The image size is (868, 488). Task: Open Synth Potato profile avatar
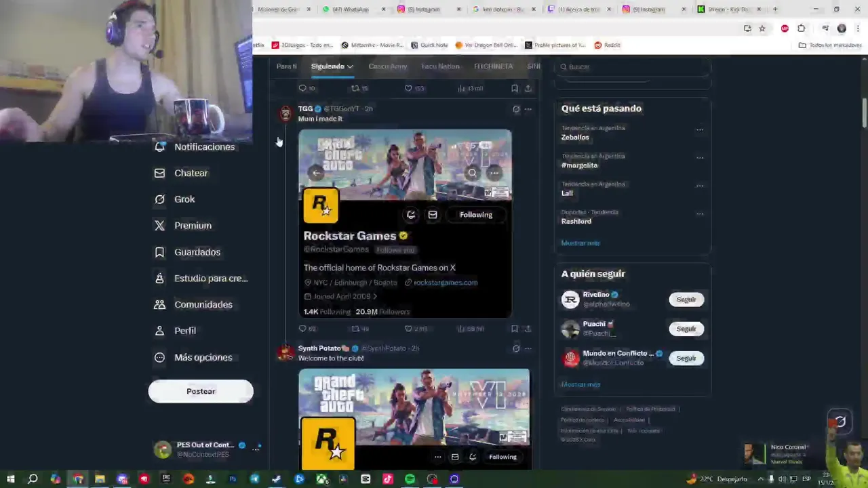[x=285, y=353]
